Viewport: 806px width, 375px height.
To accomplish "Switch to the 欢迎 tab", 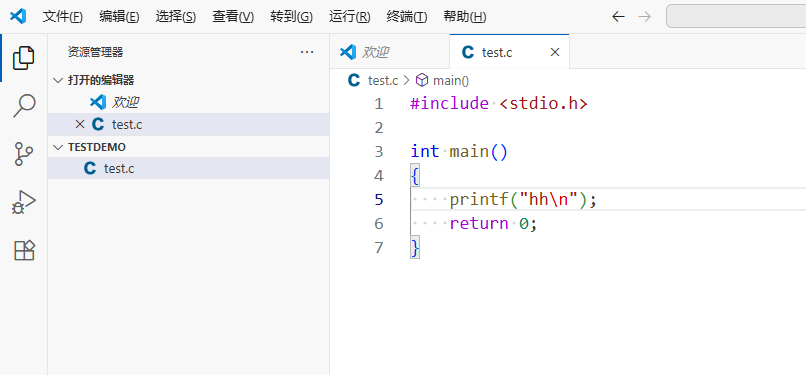I will pos(390,52).
